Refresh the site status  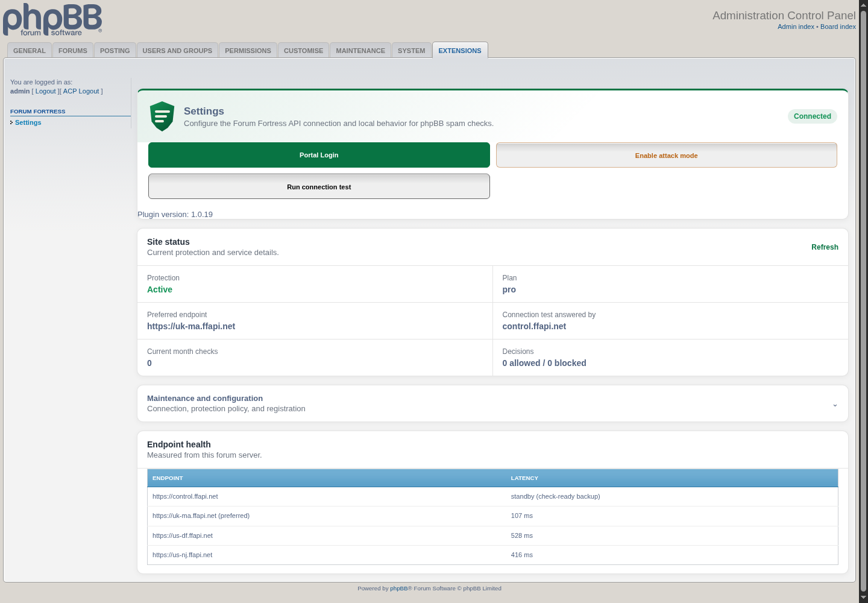tap(825, 247)
